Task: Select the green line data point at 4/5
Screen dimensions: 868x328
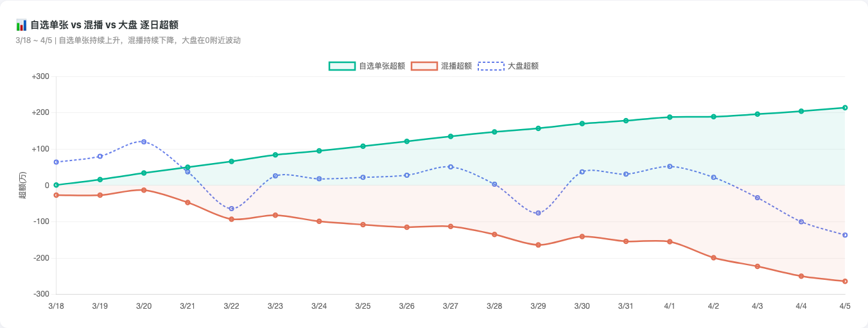Action: click(845, 108)
